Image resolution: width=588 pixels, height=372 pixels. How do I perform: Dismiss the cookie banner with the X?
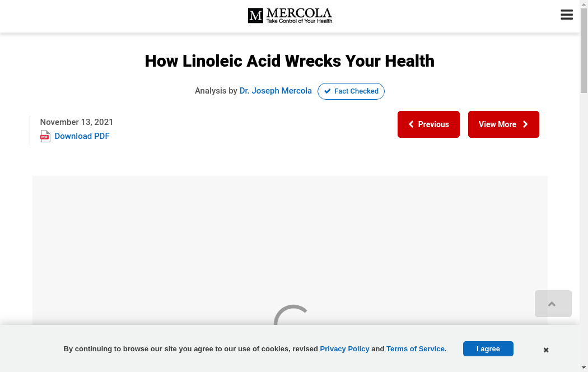coord(546,350)
